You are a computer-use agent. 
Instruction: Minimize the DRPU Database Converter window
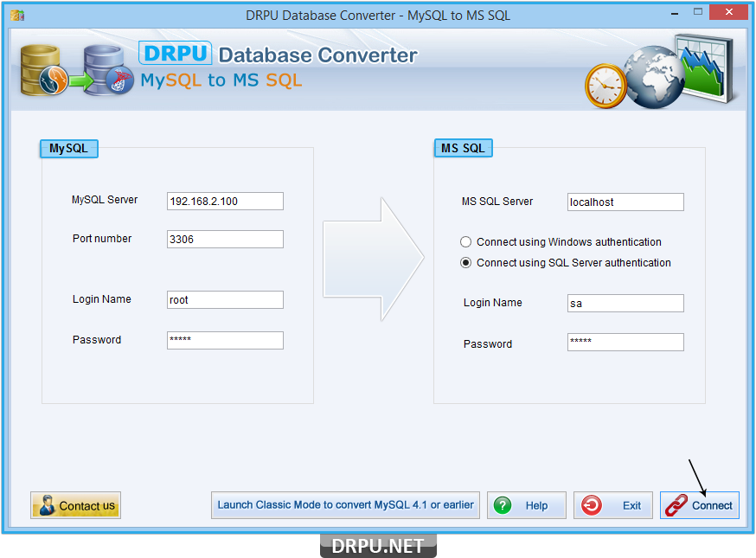pos(675,13)
